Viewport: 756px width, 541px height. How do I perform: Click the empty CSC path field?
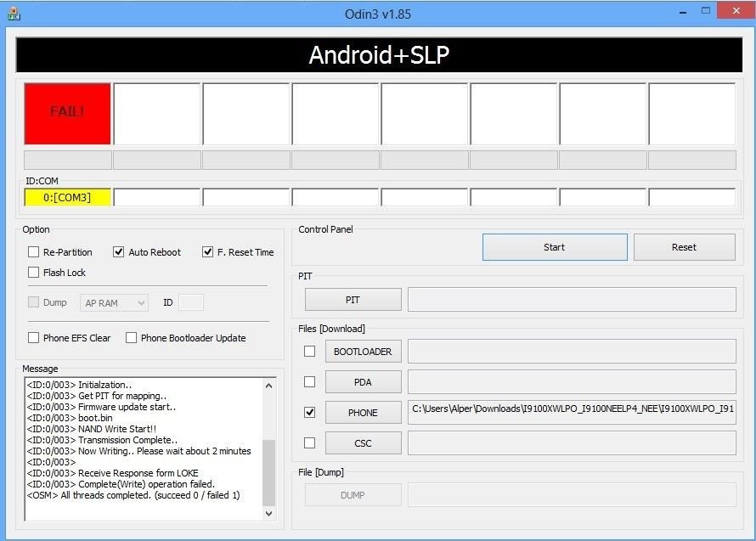point(572,442)
